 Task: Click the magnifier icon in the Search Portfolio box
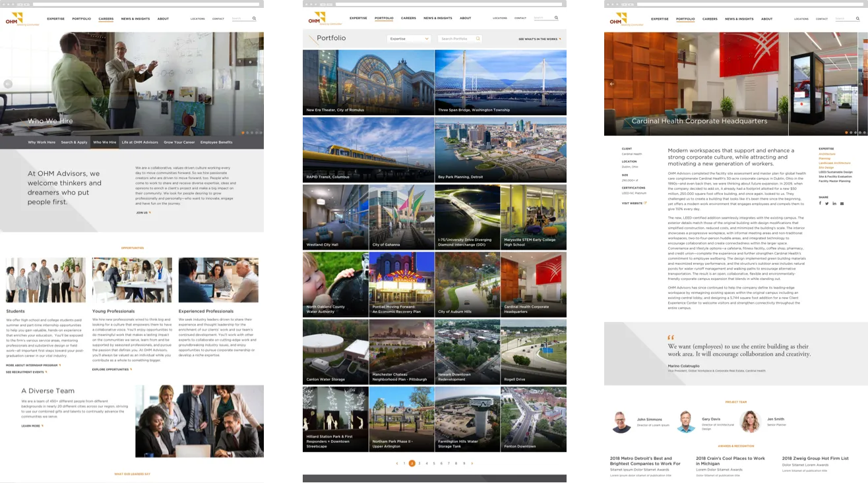478,39
